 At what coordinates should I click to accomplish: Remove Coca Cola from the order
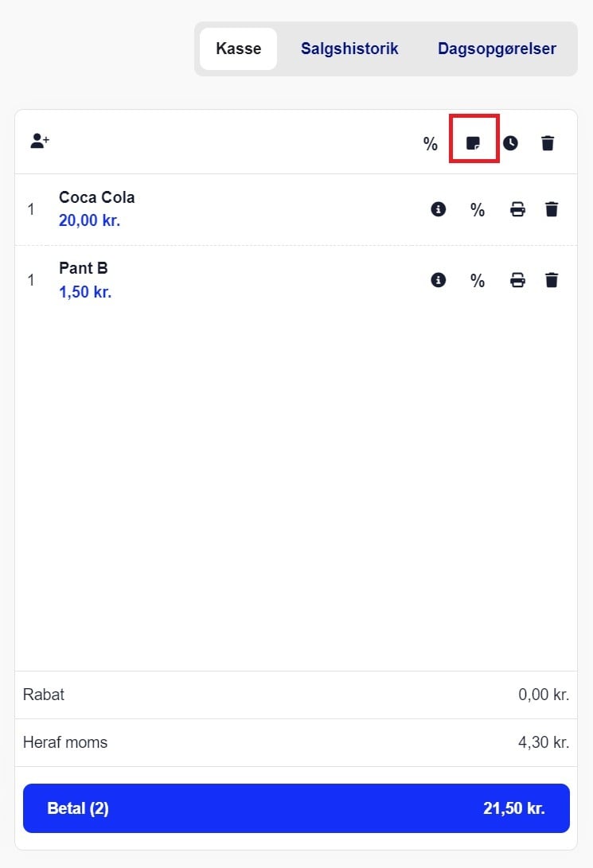point(552,209)
